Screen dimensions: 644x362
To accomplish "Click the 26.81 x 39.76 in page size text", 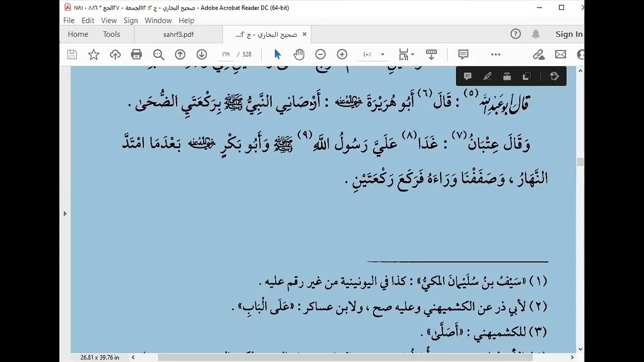I will pyautogui.click(x=100, y=357).
